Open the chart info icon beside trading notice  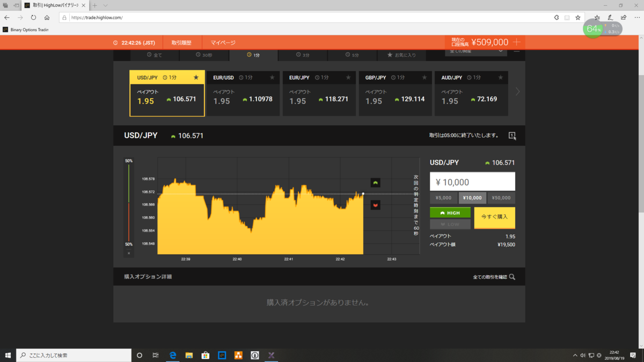click(x=513, y=136)
